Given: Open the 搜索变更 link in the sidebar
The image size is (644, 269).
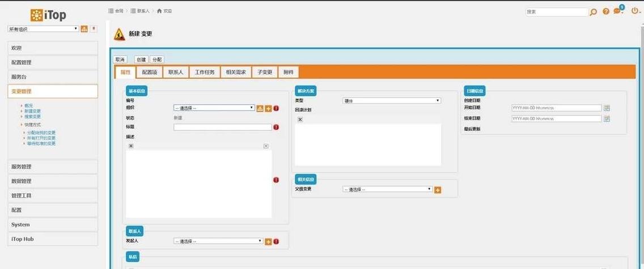Looking at the screenshot, I should point(33,116).
